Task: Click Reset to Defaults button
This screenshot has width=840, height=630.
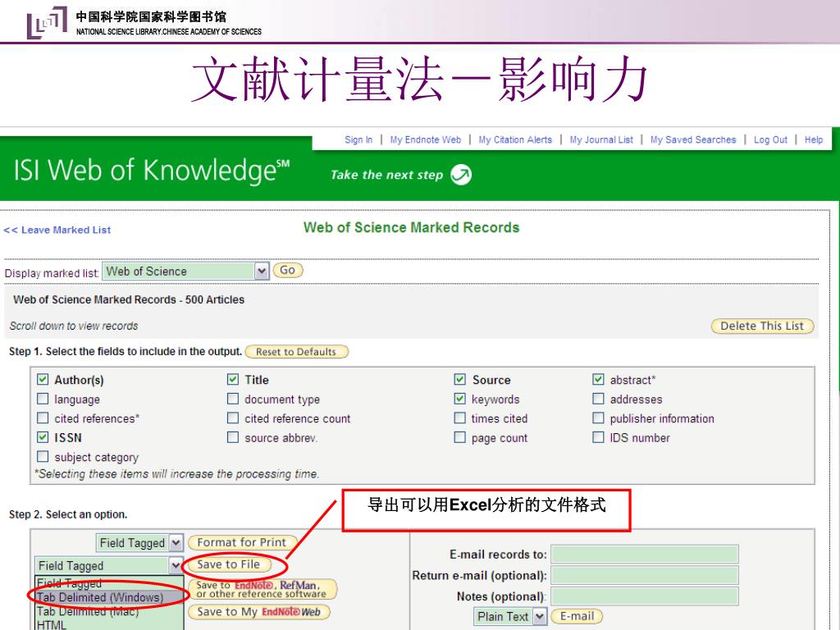Action: (296, 352)
